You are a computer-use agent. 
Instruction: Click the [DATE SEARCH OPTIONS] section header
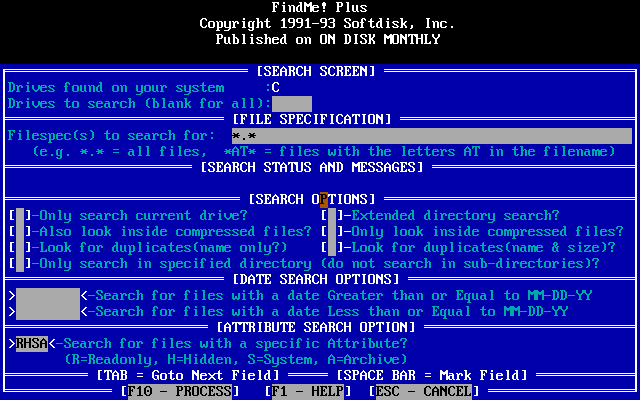click(316, 280)
